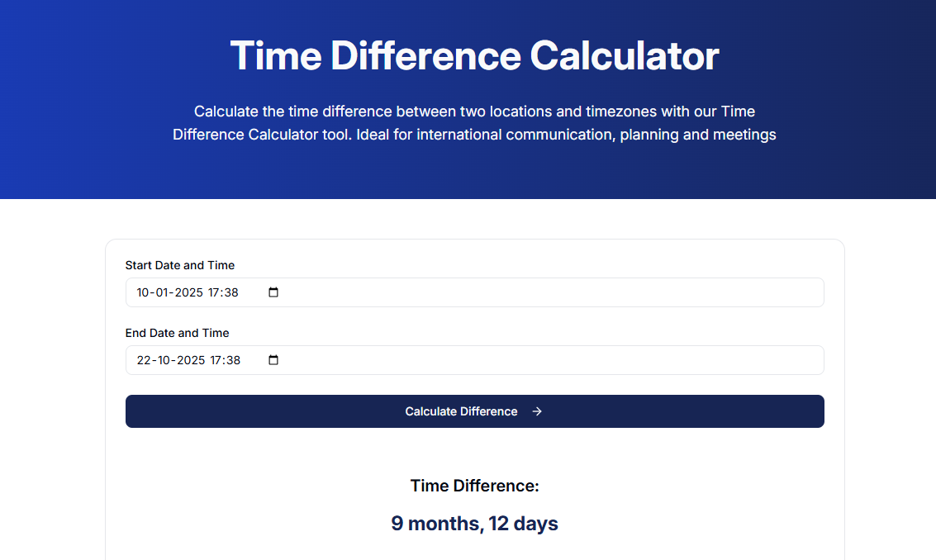Select year '2025' in End Date field
936x560 pixels.
point(190,360)
